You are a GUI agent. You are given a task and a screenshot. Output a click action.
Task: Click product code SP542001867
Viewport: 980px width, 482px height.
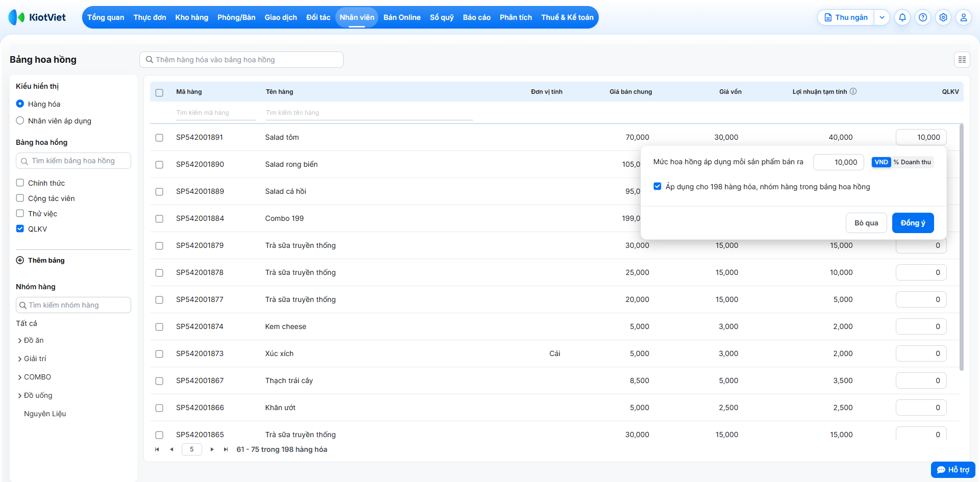[200, 380]
